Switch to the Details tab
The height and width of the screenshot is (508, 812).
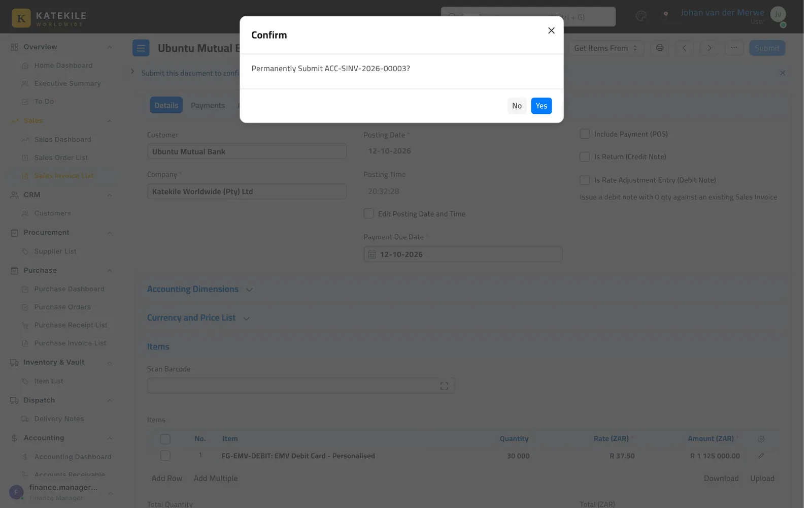click(166, 105)
